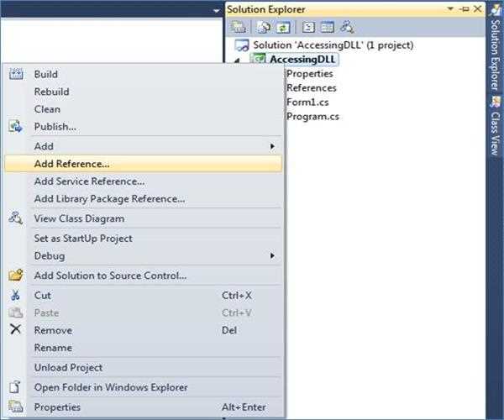The width and height of the screenshot is (504, 420).
Task: Expand the Debug submenu
Action: coord(271,255)
